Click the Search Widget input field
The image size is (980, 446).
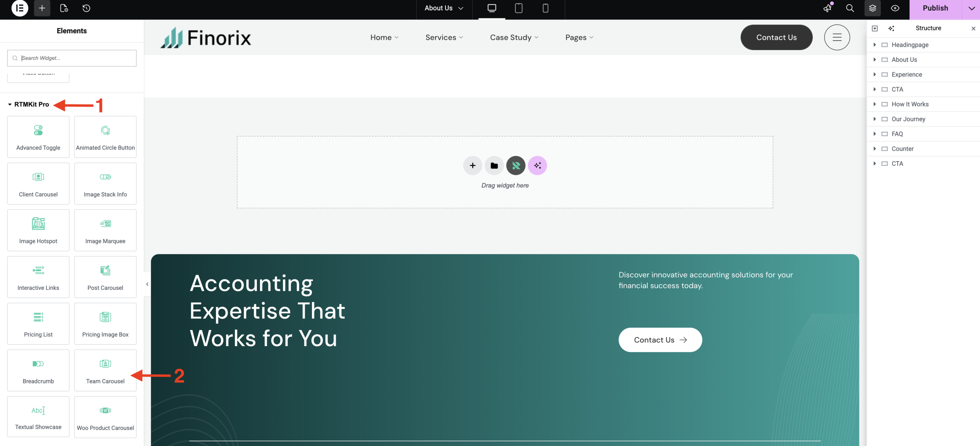[72, 58]
